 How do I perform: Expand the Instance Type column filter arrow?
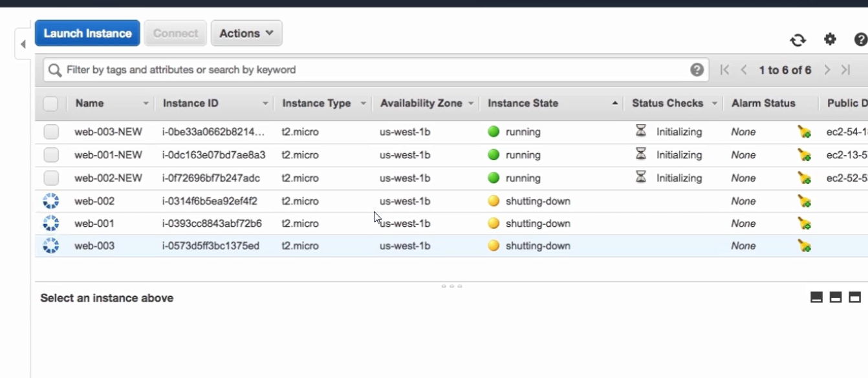363,103
